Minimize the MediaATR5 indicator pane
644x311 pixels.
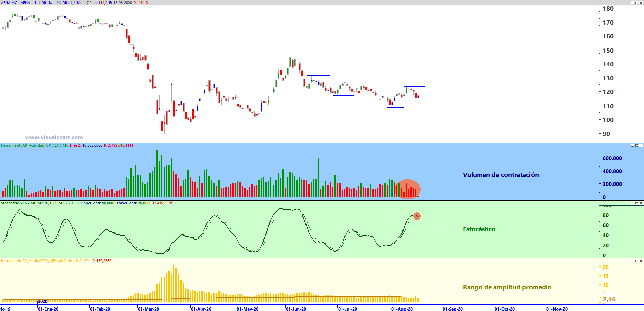click(x=632, y=261)
